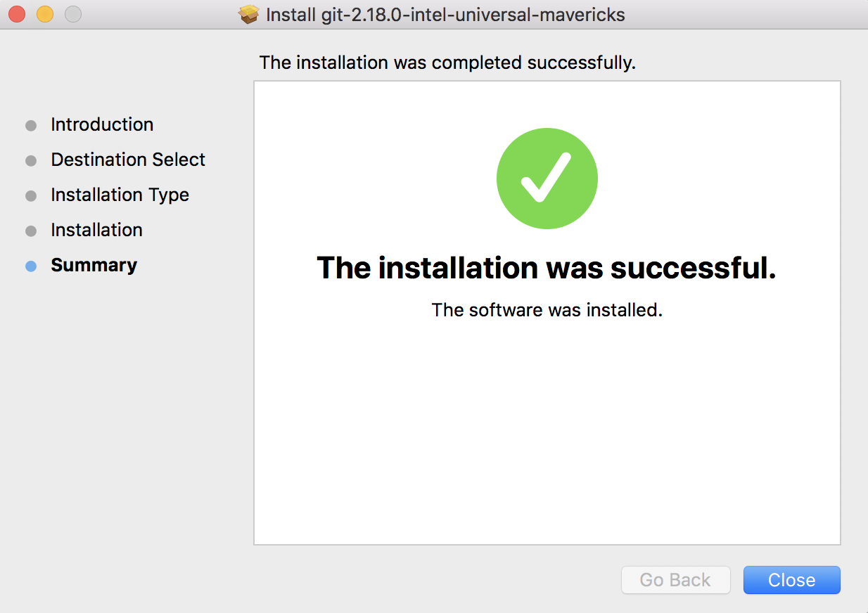Click the bullet beside Destination Select
This screenshot has height=613, width=868.
(31, 161)
